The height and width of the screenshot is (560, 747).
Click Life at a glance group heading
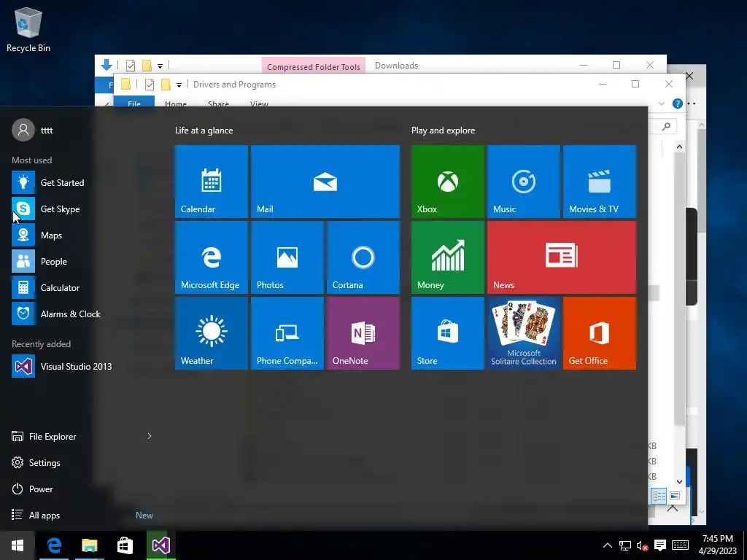[204, 131]
